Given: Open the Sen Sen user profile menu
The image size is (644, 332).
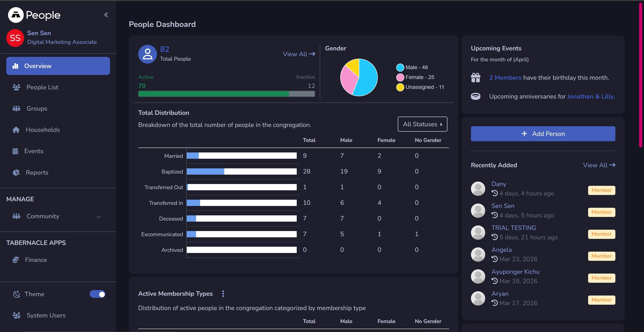Looking at the screenshot, I should click(39, 33).
